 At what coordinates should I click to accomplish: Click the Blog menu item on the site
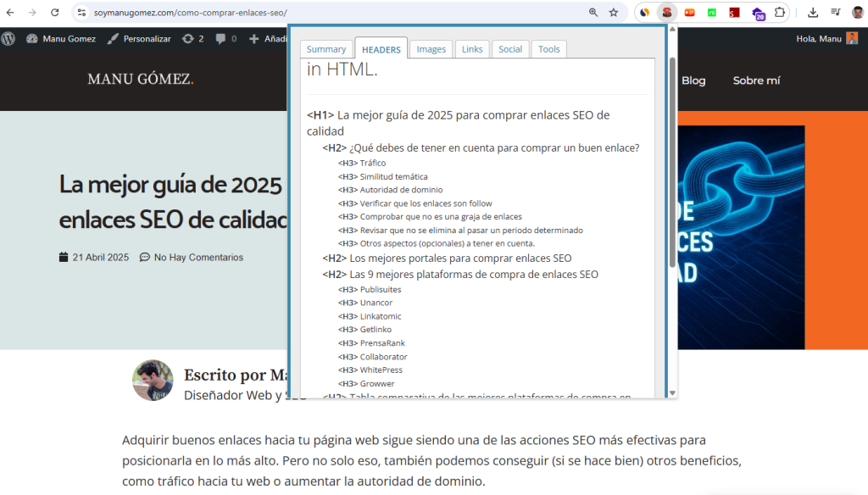tap(693, 81)
